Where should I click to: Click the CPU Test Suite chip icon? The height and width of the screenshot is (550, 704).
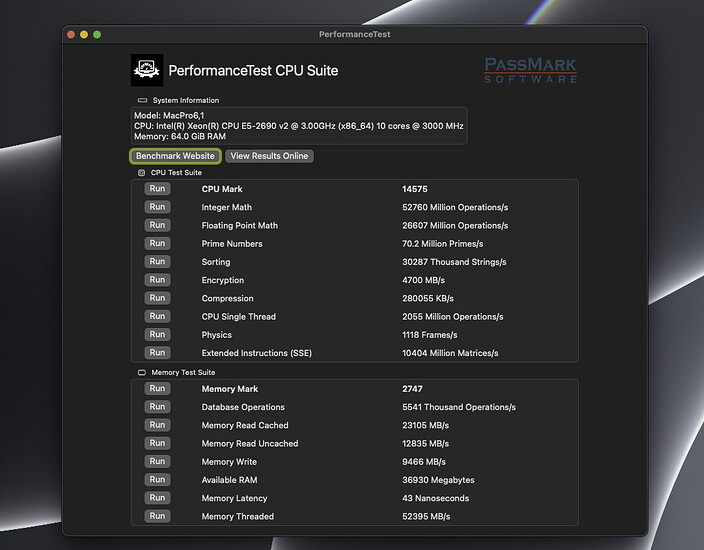coord(141,173)
